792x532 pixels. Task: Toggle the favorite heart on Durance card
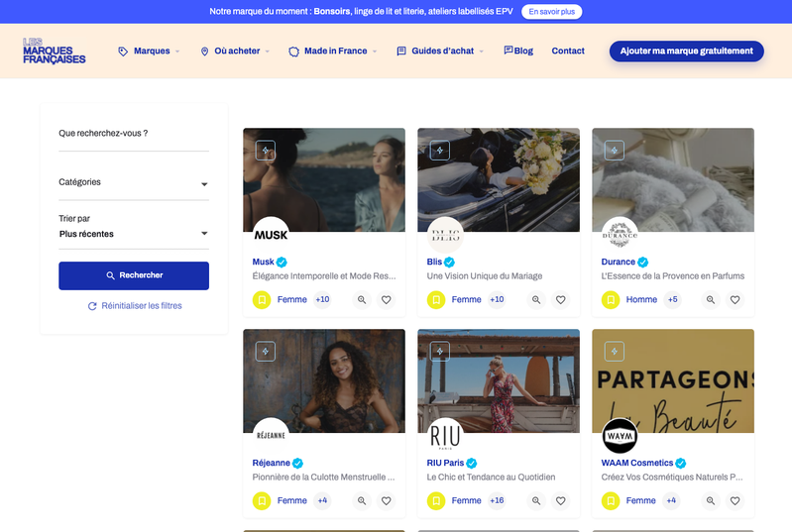735,300
